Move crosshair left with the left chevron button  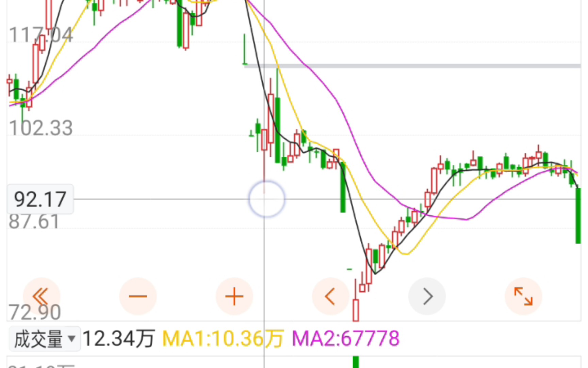click(330, 296)
